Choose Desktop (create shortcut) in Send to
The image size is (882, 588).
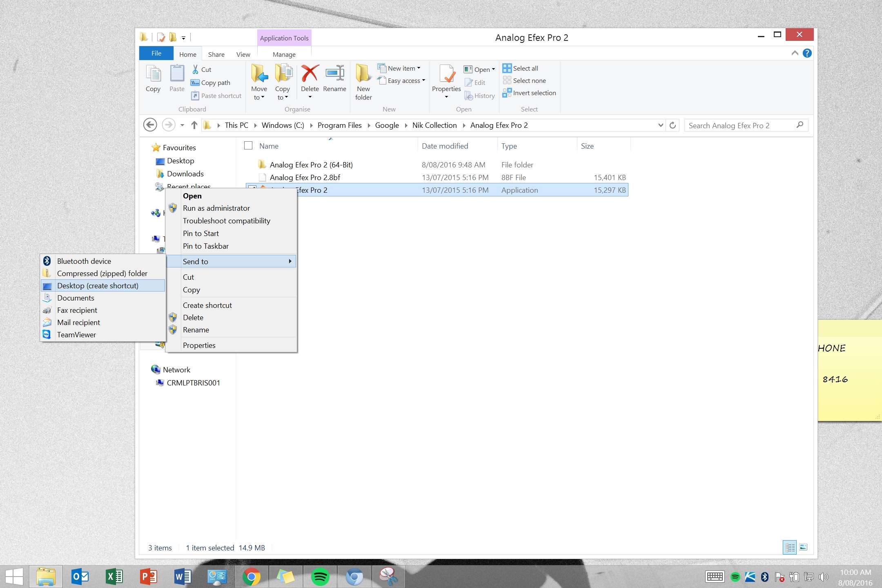click(103, 285)
